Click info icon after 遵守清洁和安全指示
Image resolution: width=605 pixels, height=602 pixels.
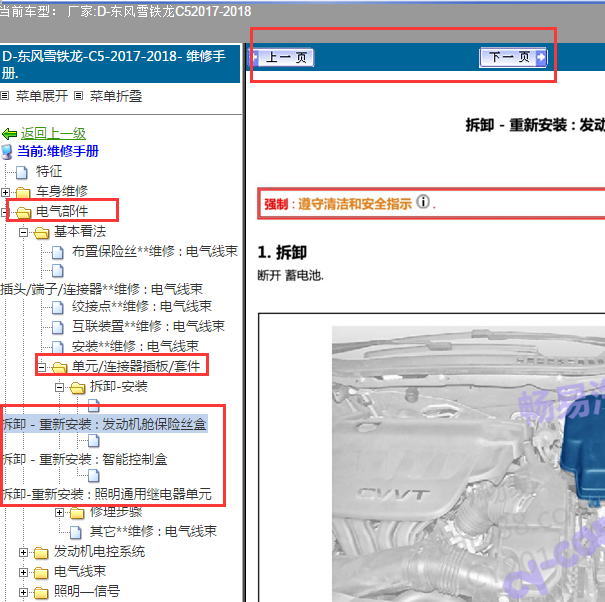coord(423,202)
